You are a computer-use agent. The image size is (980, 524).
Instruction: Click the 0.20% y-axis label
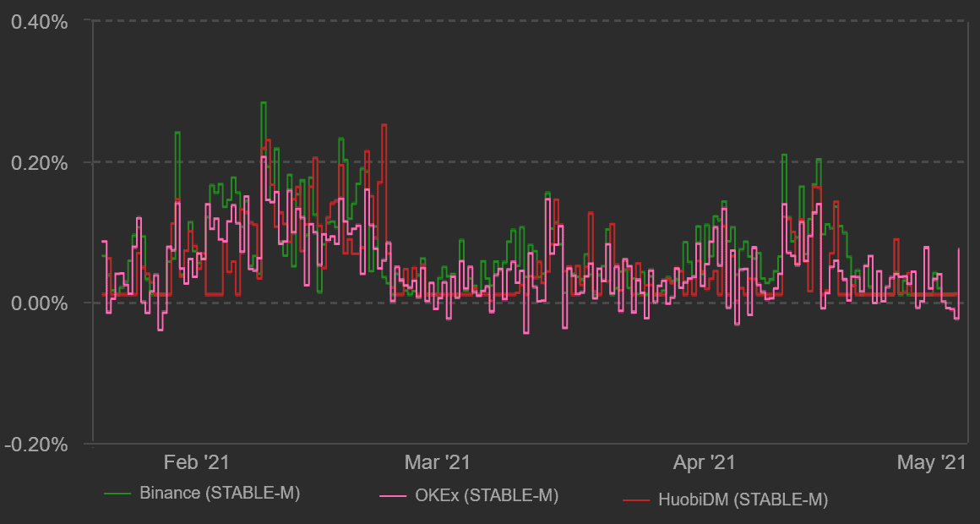pyautogui.click(x=39, y=162)
